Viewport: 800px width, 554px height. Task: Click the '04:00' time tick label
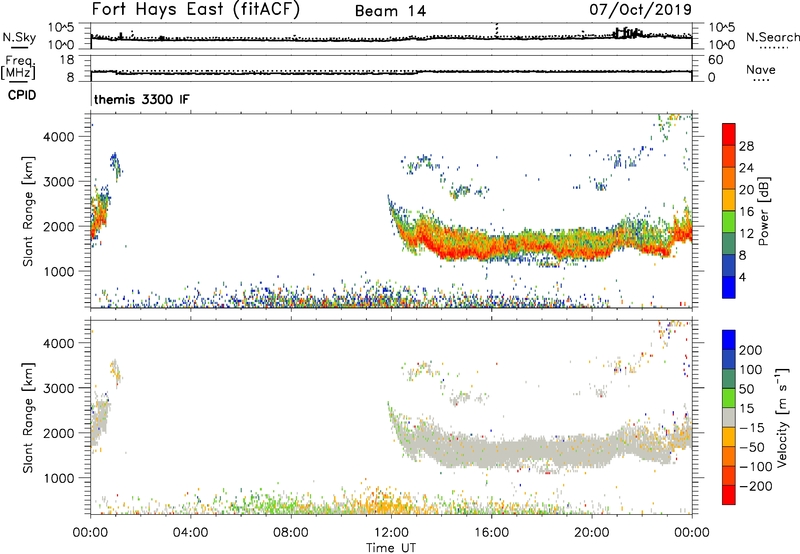coord(191,533)
